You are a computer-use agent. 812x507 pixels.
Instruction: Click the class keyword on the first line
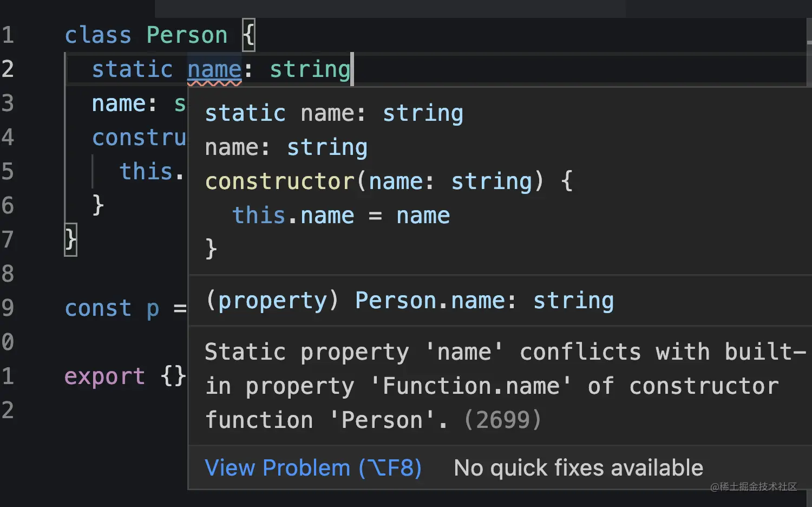(x=98, y=36)
